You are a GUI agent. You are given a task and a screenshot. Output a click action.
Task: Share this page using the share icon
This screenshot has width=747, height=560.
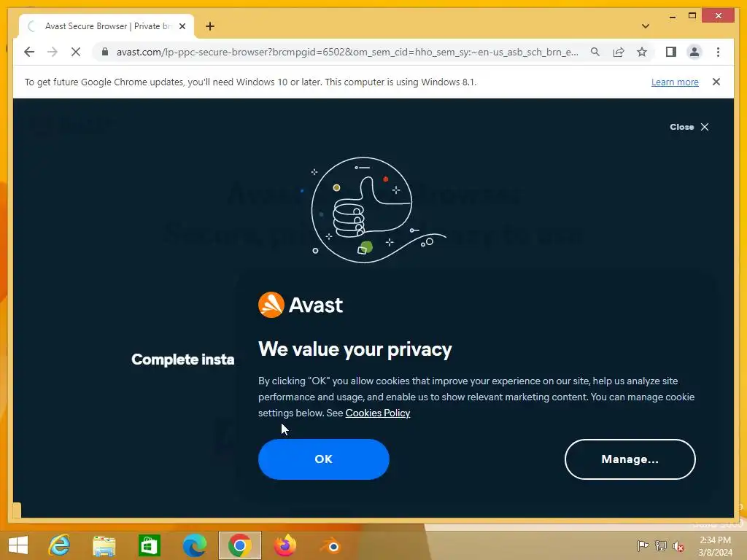pos(619,52)
